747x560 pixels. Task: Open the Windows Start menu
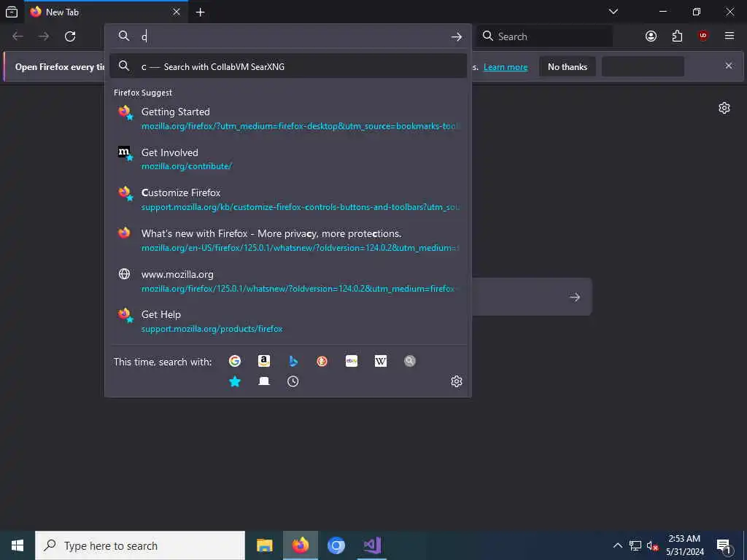18,545
